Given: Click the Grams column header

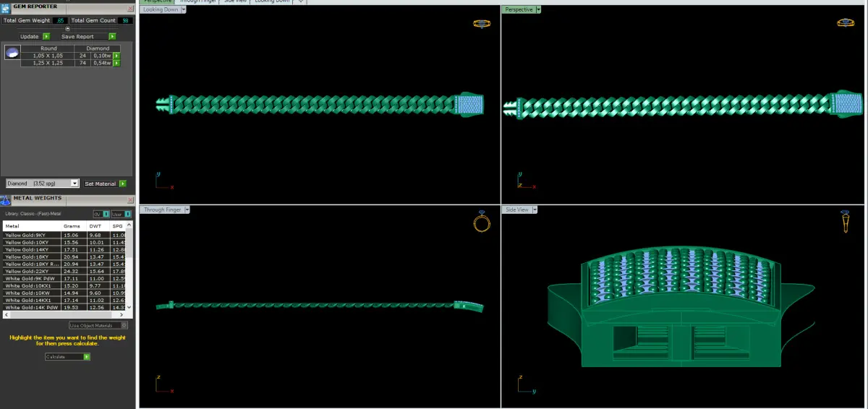Looking at the screenshot, I should (x=75, y=226).
